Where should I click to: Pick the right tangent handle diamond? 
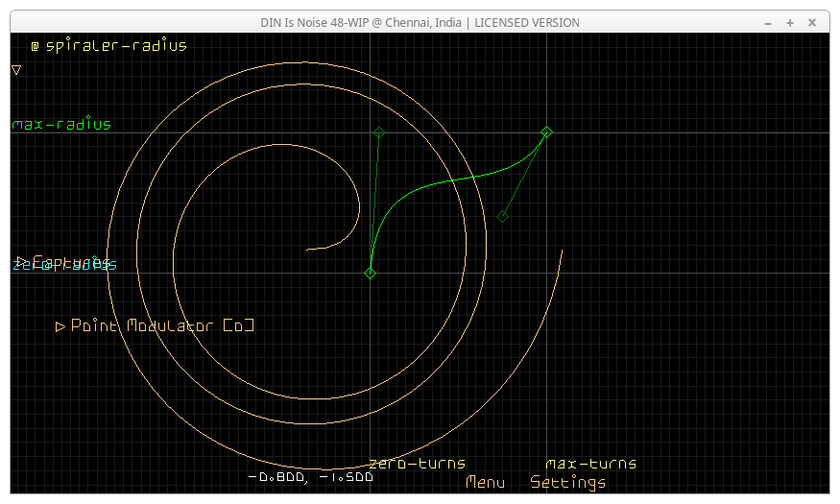502,217
